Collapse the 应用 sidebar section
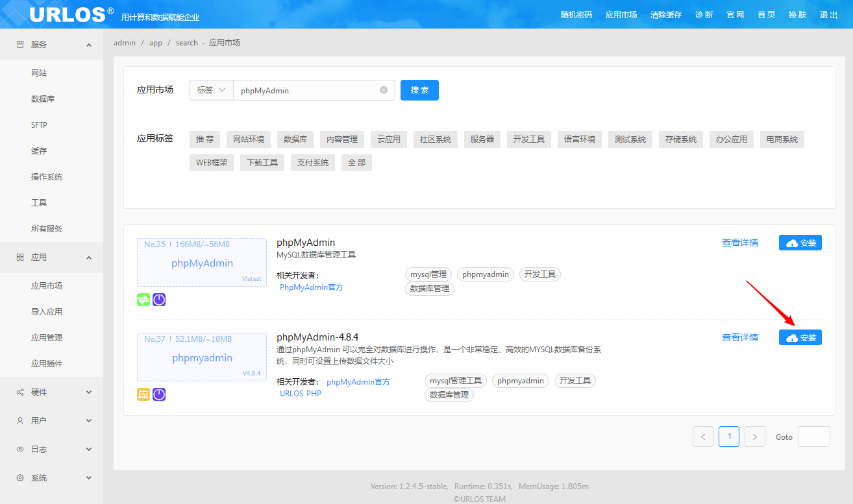The height and width of the screenshot is (504, 853). pyautogui.click(x=89, y=258)
